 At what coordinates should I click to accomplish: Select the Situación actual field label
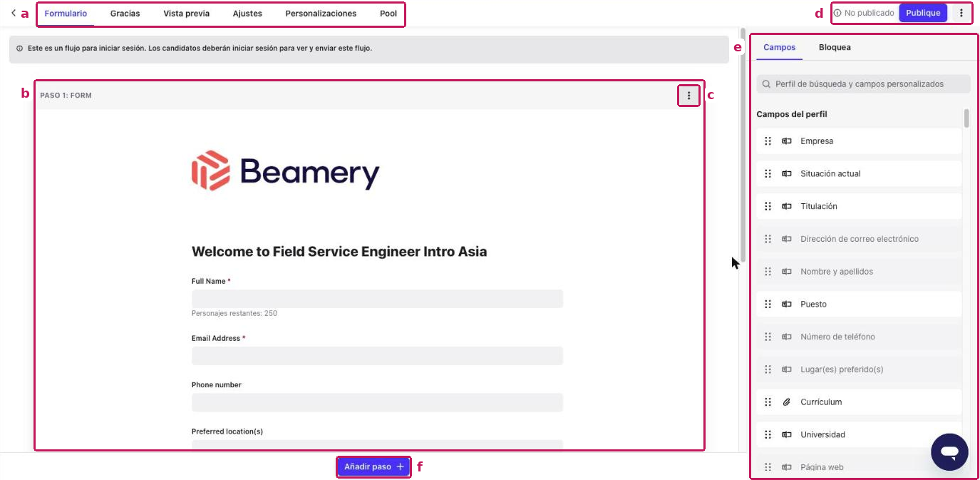coord(830,174)
